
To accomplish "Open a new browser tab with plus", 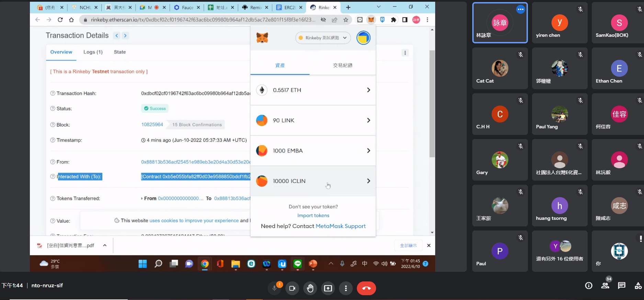I will 348,7.
